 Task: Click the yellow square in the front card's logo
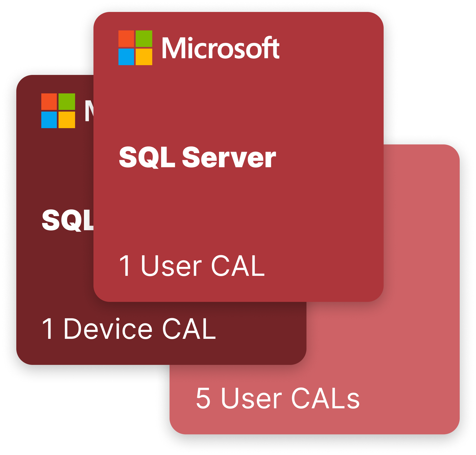tap(144, 57)
